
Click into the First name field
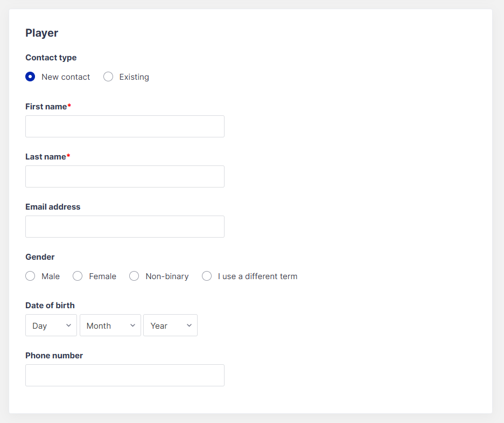tap(124, 126)
